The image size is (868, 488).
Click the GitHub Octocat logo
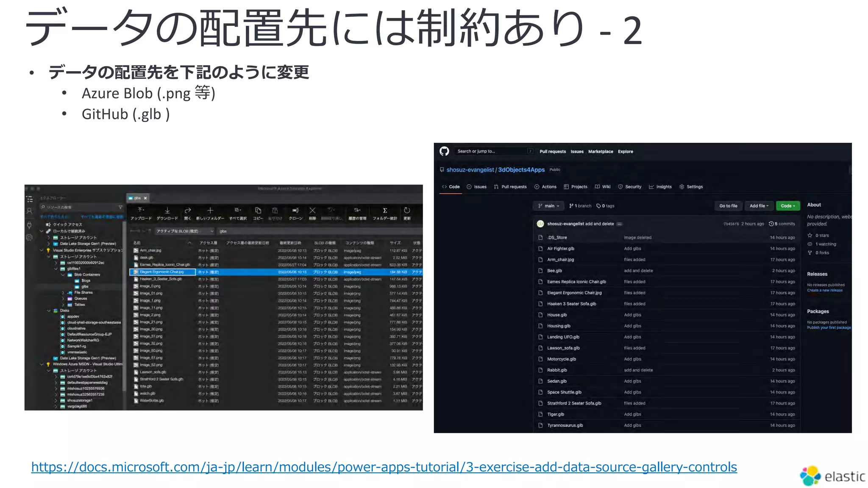tap(444, 151)
